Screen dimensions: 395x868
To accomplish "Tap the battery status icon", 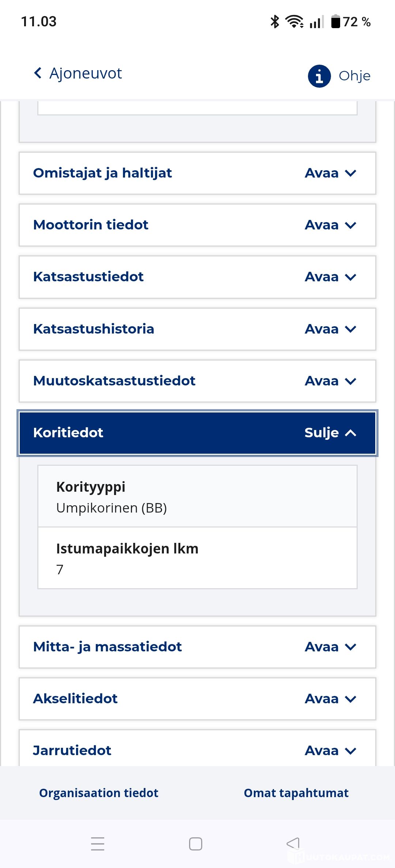I will click(x=335, y=22).
